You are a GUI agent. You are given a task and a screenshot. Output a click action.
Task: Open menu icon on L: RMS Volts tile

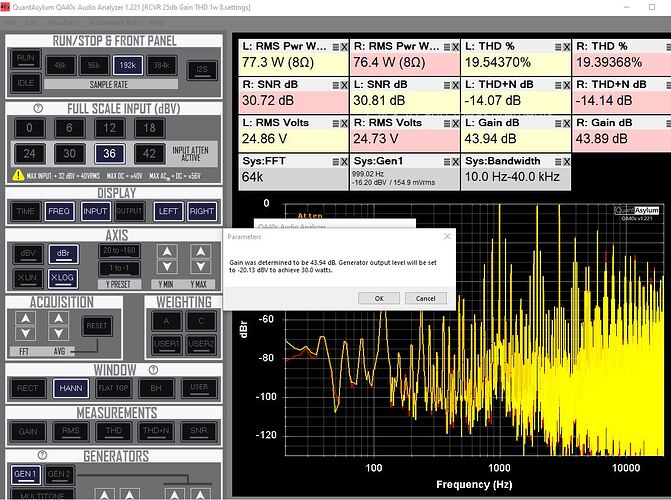[x=336, y=124]
